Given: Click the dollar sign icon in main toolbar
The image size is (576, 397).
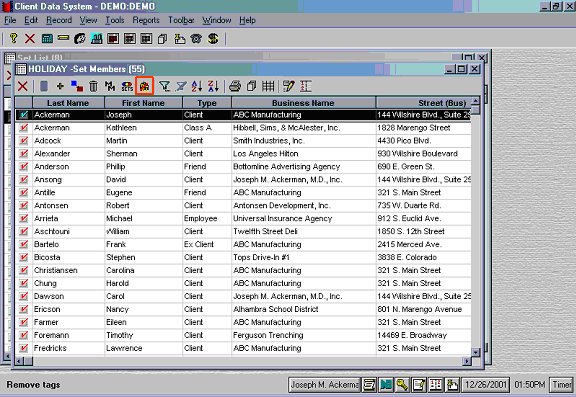Looking at the screenshot, I should [213, 38].
